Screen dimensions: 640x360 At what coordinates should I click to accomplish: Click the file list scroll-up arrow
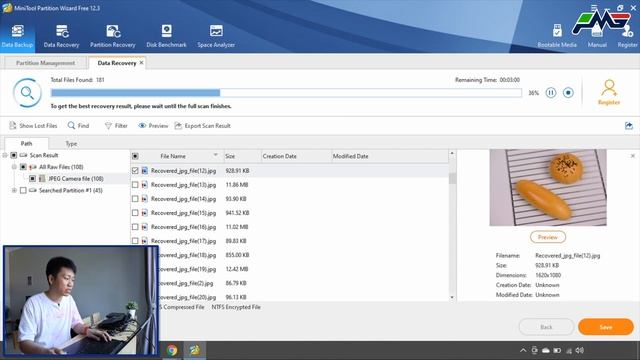(452, 153)
